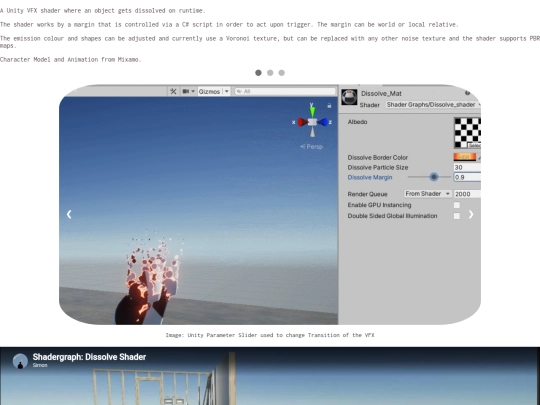Open the scene camera settings dropdown
540x405 pixels.
(x=188, y=91)
